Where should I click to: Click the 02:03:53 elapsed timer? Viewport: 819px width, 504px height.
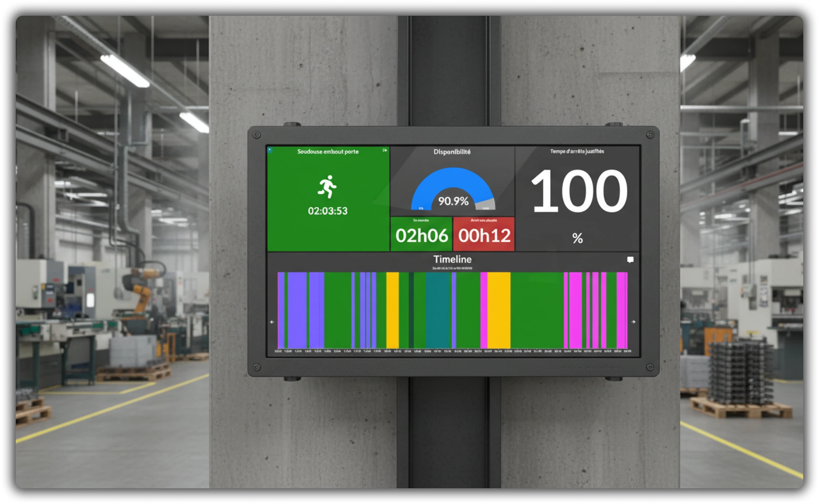[328, 211]
